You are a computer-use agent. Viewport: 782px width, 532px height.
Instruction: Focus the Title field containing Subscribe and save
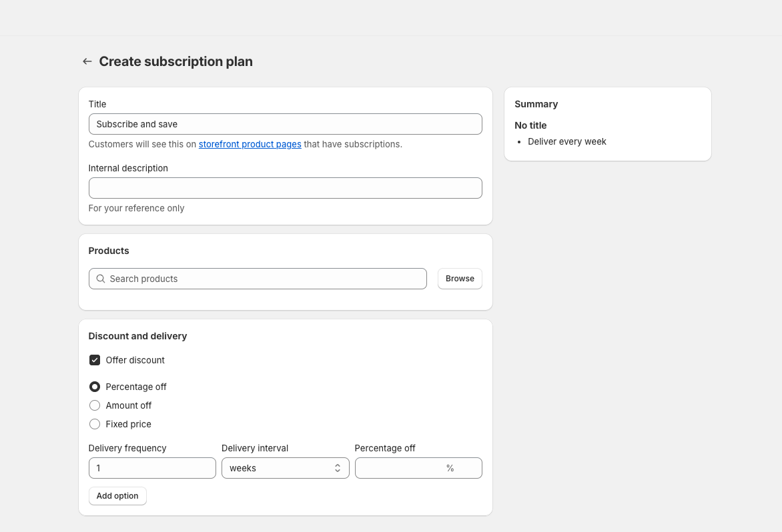click(285, 124)
